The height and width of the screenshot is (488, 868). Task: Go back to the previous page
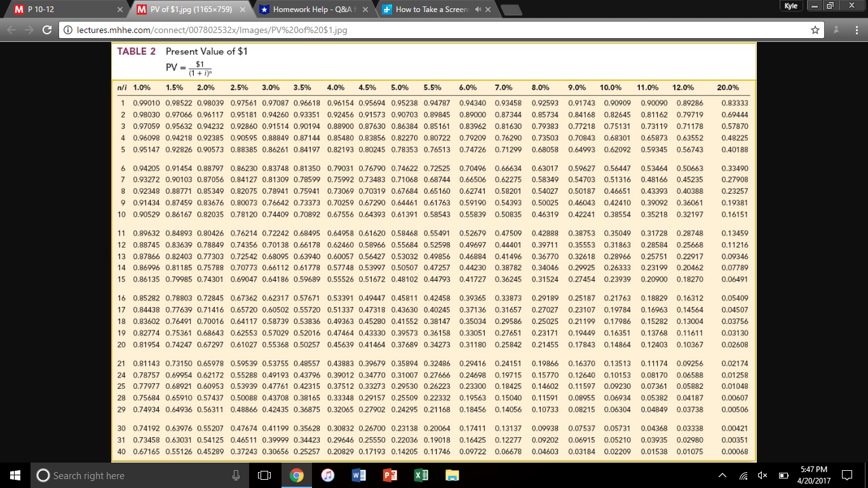pos(11,29)
